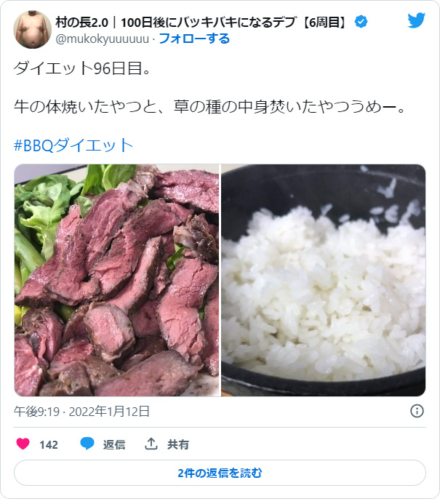The image size is (440, 504).
Task: Open the sliced beef photo
Action: (x=116, y=280)
